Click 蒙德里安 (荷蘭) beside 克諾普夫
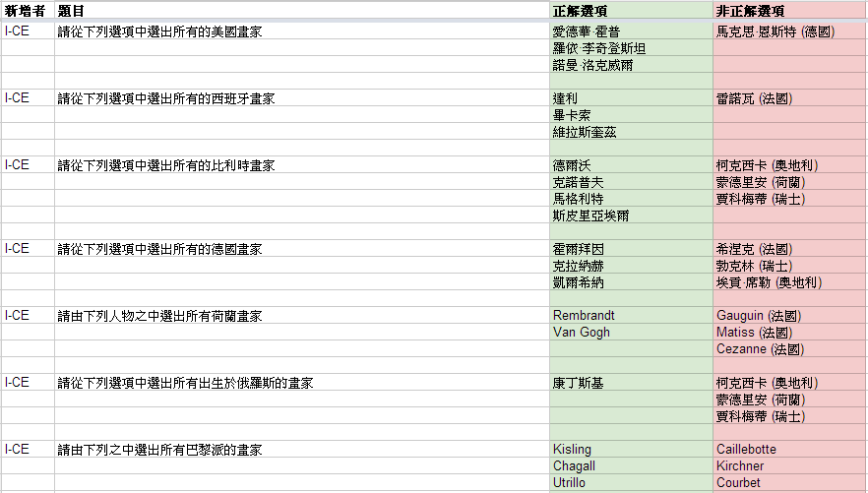This screenshot has width=868, height=493. 790,182
